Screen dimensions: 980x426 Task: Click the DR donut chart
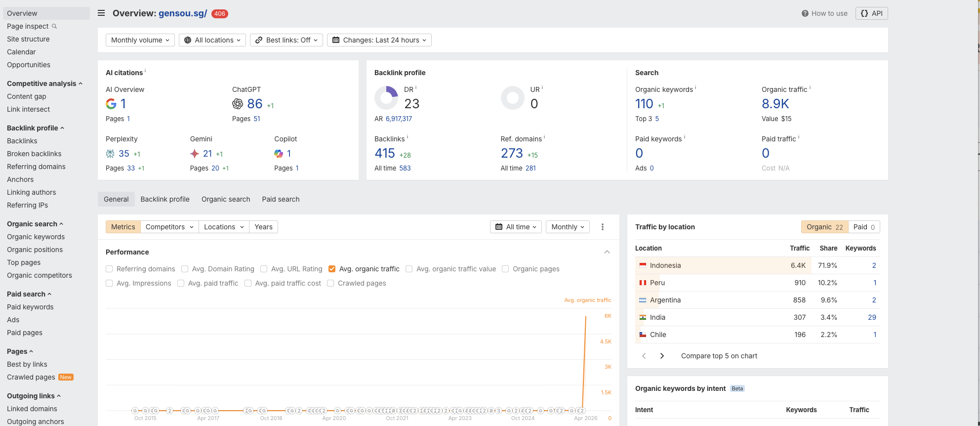point(386,98)
